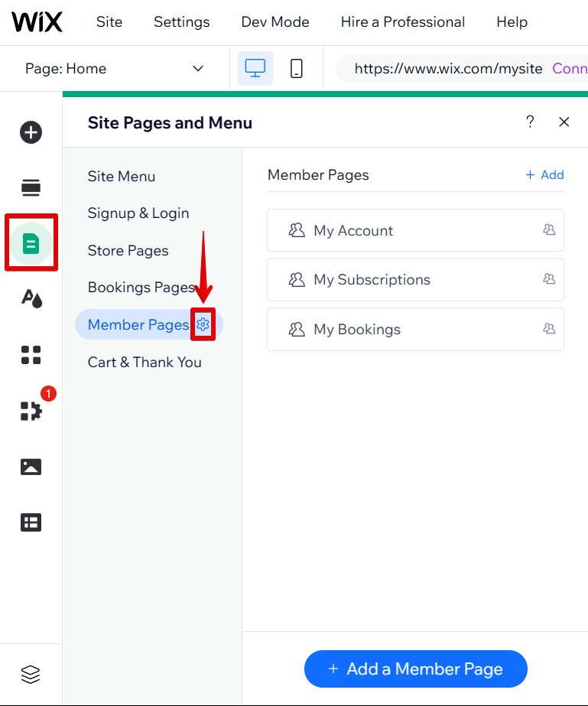The height and width of the screenshot is (706, 588).
Task: Switch to mobile view
Action: tap(297, 69)
